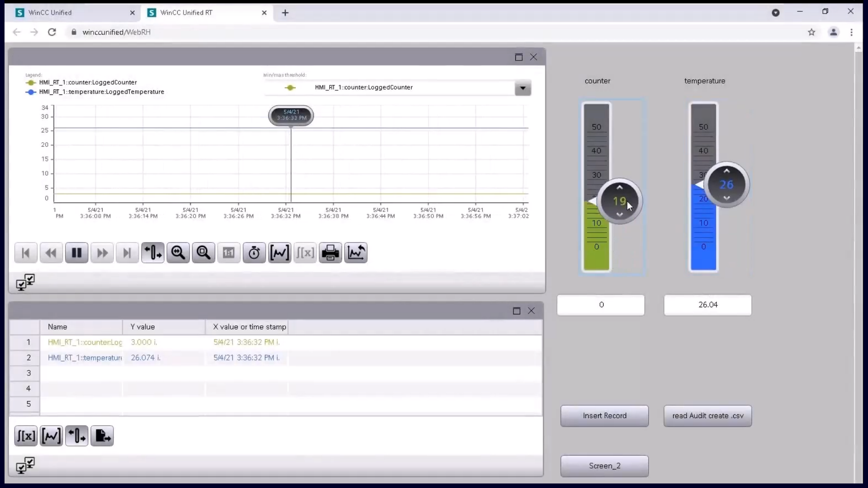Increase temperature slider with up arrow

(726, 171)
